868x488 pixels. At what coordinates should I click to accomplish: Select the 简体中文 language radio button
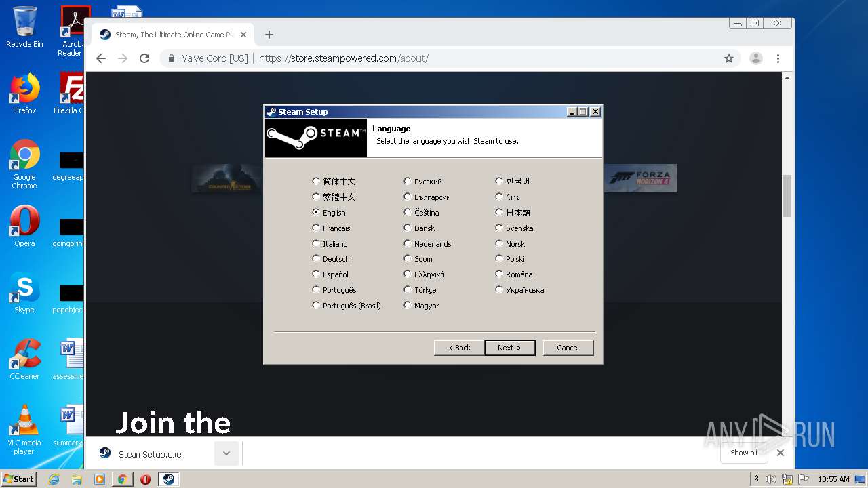click(316, 181)
